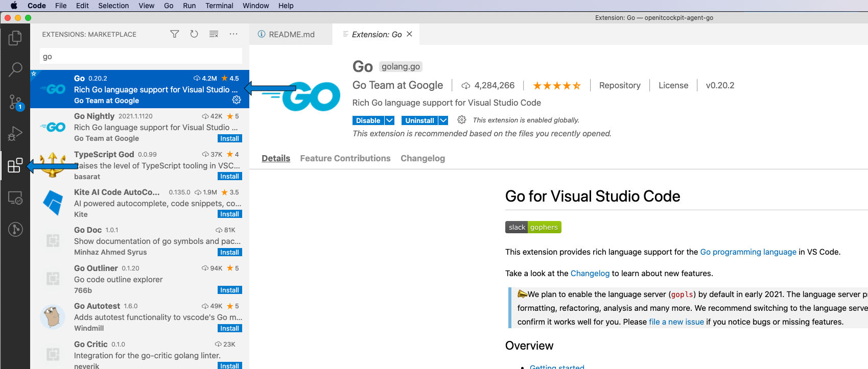Image resolution: width=868 pixels, height=369 pixels.
Task: Open the Apple menu
Action: coord(14,6)
